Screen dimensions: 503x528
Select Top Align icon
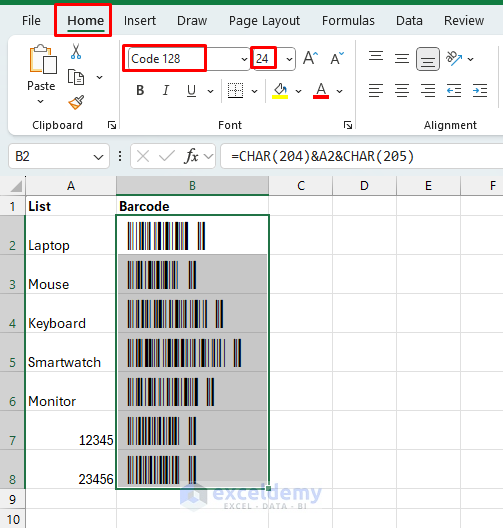(x=376, y=56)
